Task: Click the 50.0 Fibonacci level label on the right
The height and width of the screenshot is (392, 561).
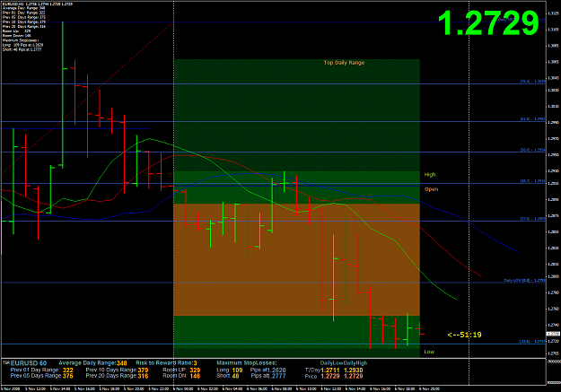Action: tap(533, 150)
